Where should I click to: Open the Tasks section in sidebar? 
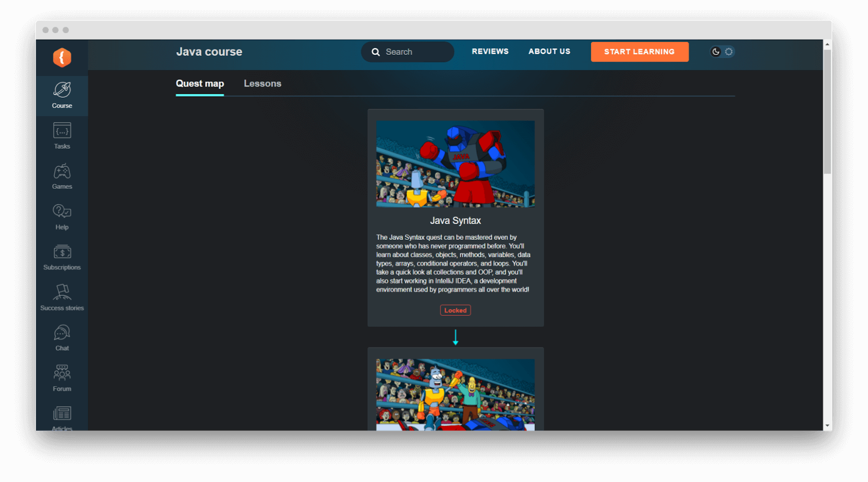[62, 136]
